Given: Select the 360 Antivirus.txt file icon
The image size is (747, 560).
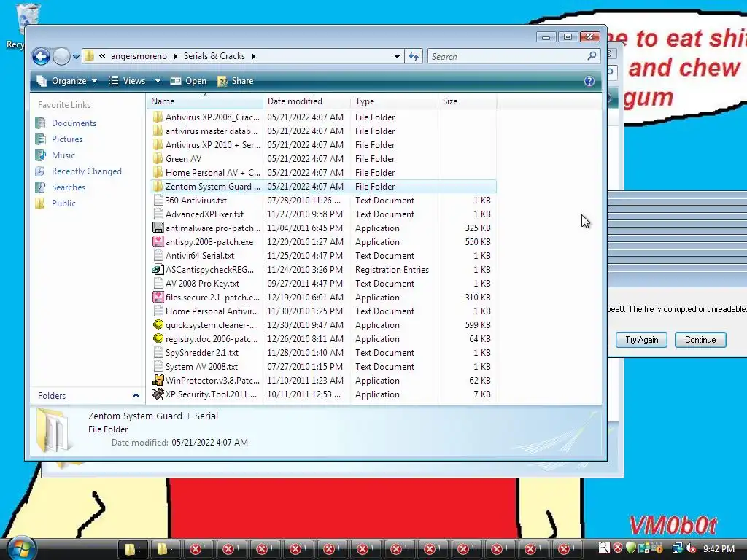Looking at the screenshot, I should (158, 201).
